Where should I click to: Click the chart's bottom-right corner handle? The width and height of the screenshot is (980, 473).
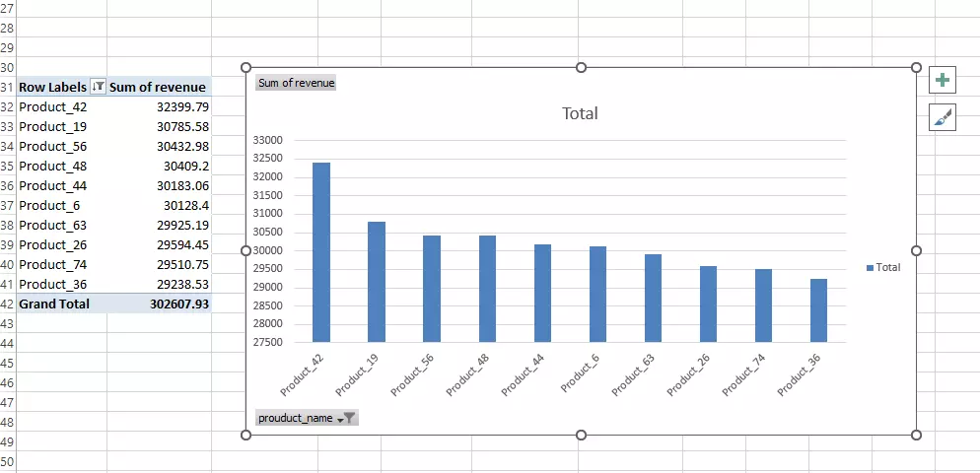click(x=916, y=435)
